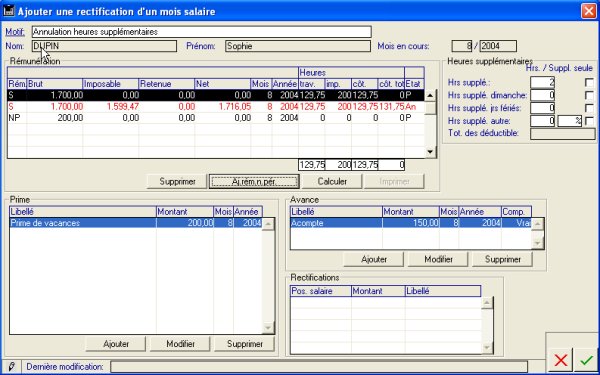Screen dimensions: 600x375
Task: Click Avance list scrollbar down arrow
Action: (538, 243)
